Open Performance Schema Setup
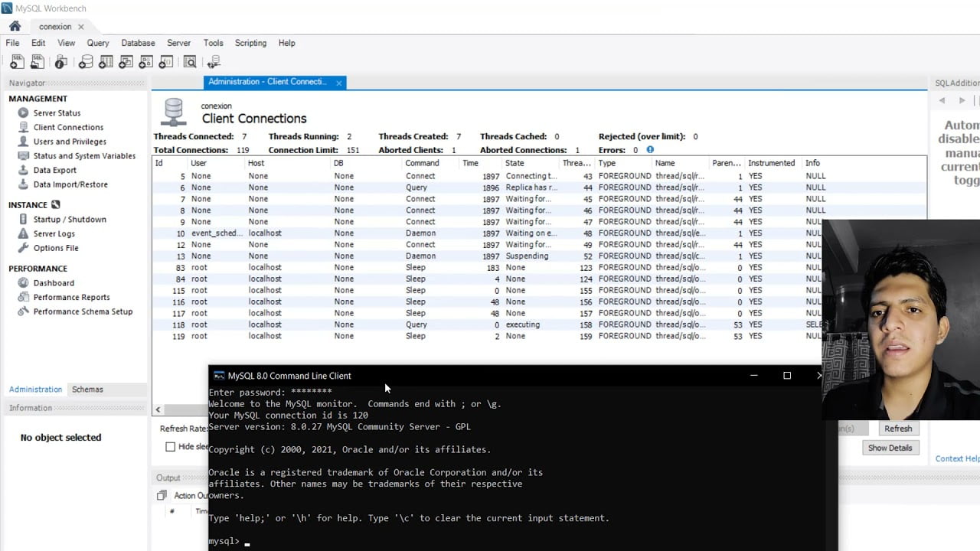980x551 pixels. coord(83,311)
